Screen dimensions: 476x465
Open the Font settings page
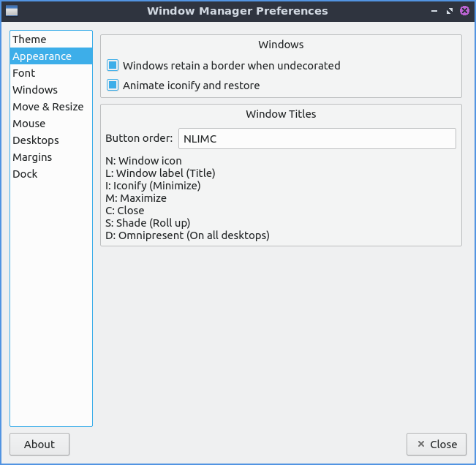click(x=24, y=73)
